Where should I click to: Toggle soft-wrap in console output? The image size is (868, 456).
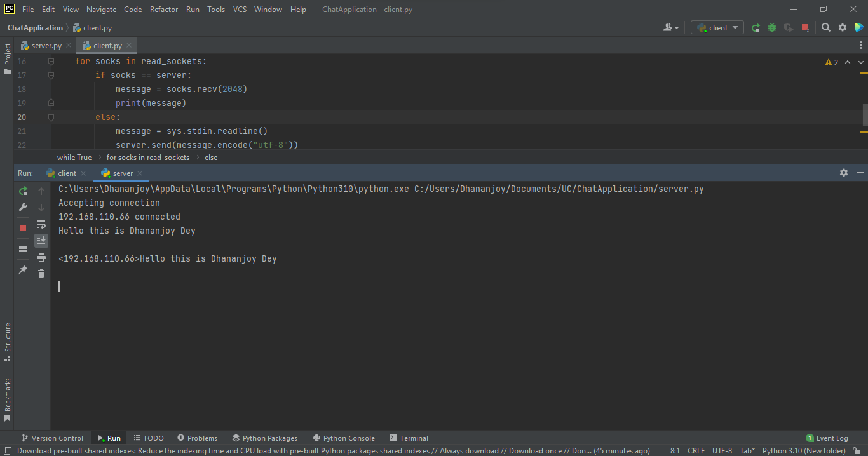[x=41, y=224]
